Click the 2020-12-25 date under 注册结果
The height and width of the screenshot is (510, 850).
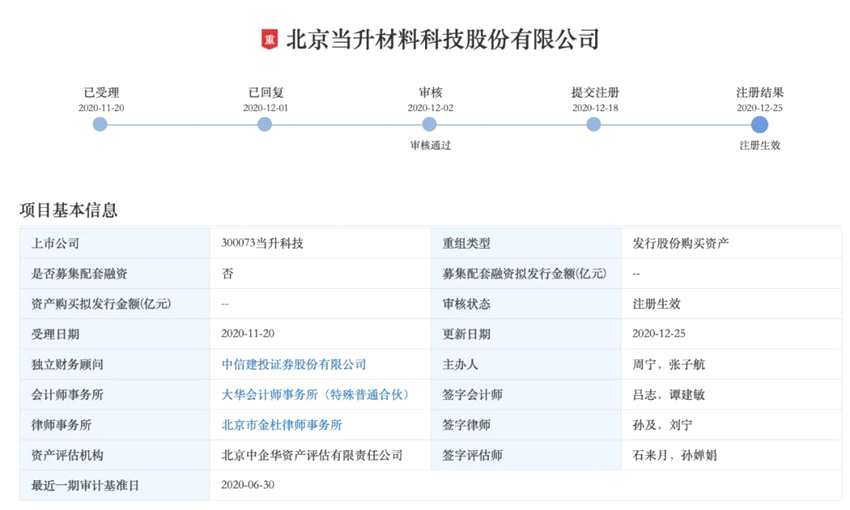point(759,108)
